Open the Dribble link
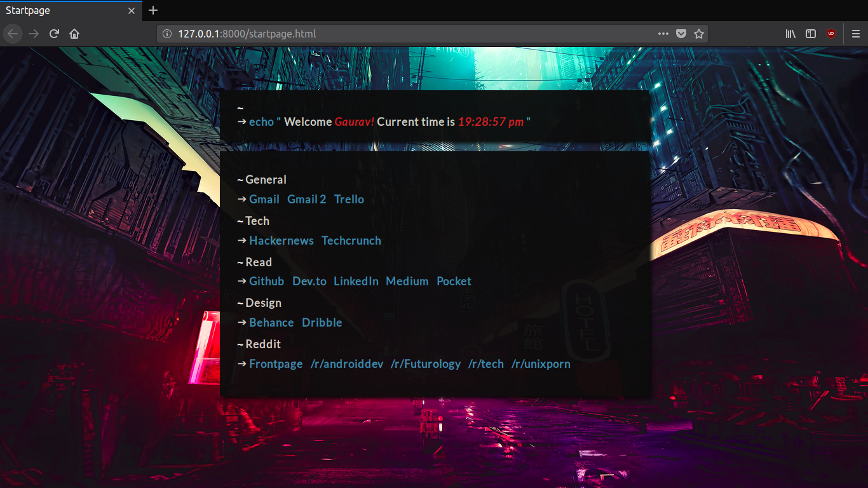868x488 pixels. pyautogui.click(x=322, y=323)
